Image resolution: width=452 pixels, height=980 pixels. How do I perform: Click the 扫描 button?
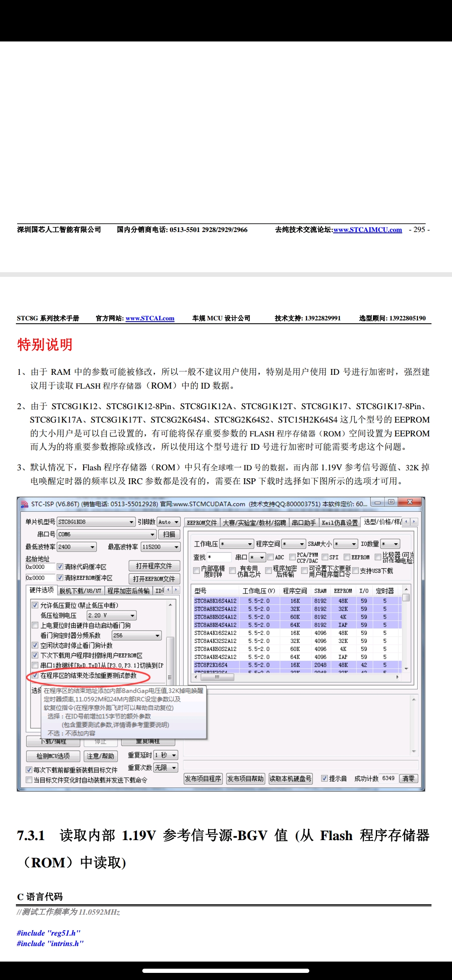(x=169, y=534)
